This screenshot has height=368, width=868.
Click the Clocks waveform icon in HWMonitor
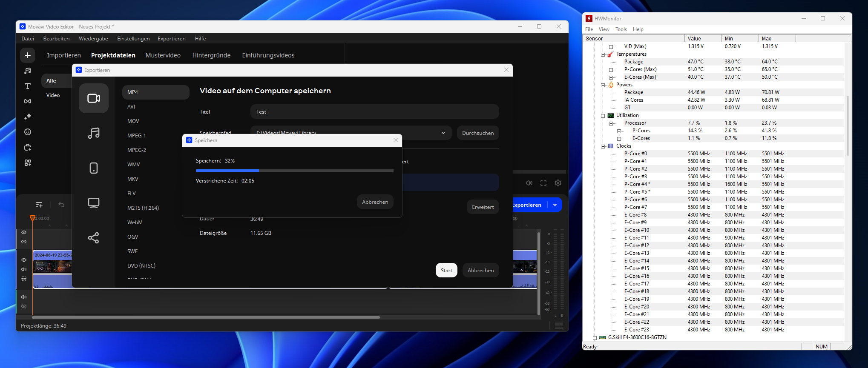[x=611, y=146]
